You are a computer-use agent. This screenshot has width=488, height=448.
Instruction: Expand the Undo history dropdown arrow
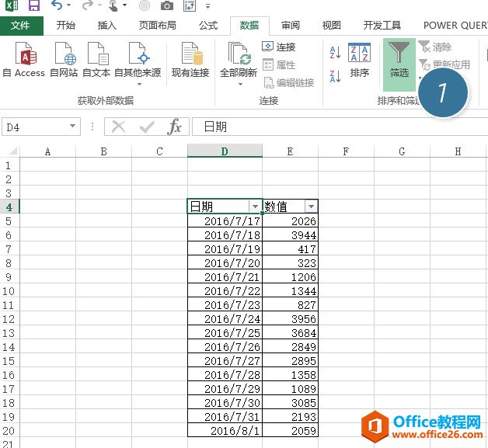pyautogui.click(x=69, y=5)
